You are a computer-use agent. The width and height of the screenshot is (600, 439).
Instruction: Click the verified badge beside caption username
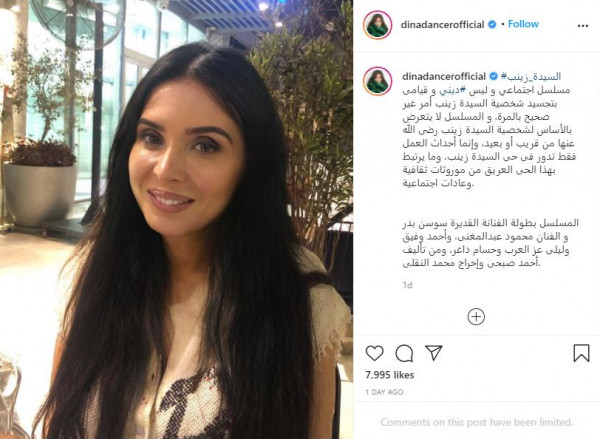point(494,77)
